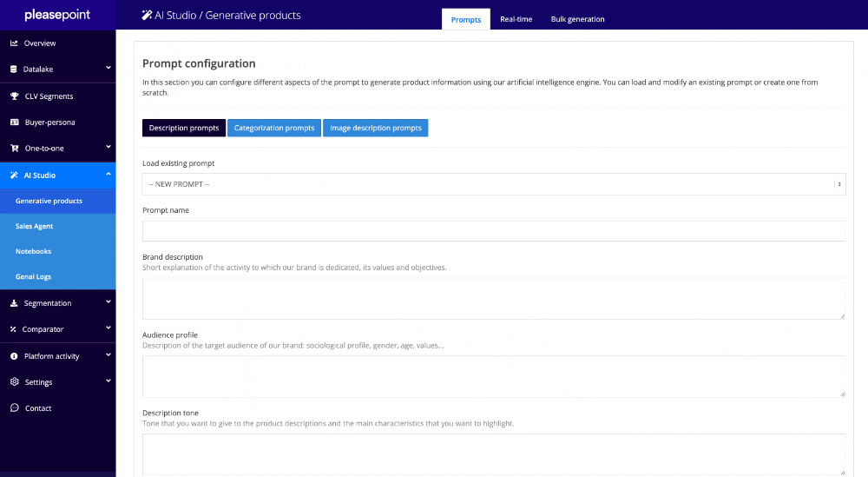Click the Comparator percent icon

(14, 329)
